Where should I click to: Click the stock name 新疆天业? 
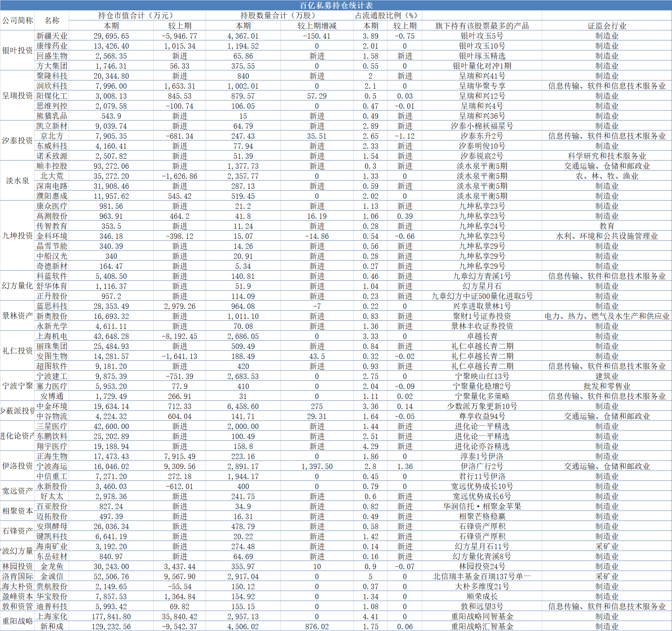52,36
